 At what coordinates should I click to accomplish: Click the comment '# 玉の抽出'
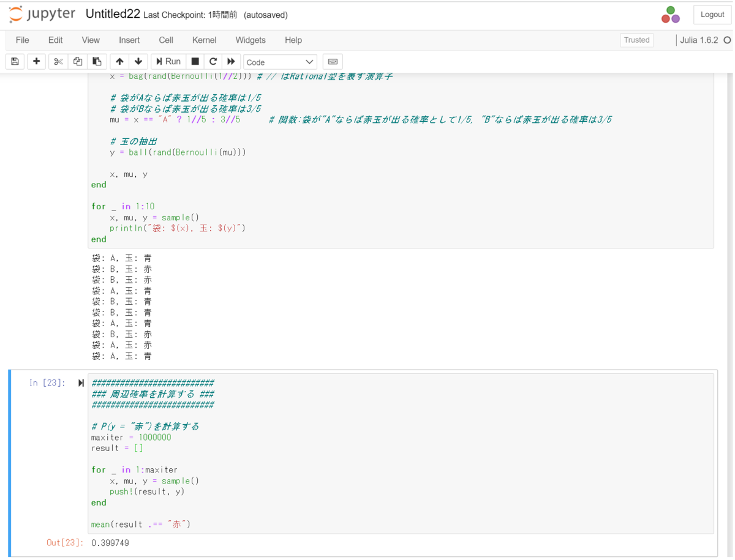click(134, 141)
